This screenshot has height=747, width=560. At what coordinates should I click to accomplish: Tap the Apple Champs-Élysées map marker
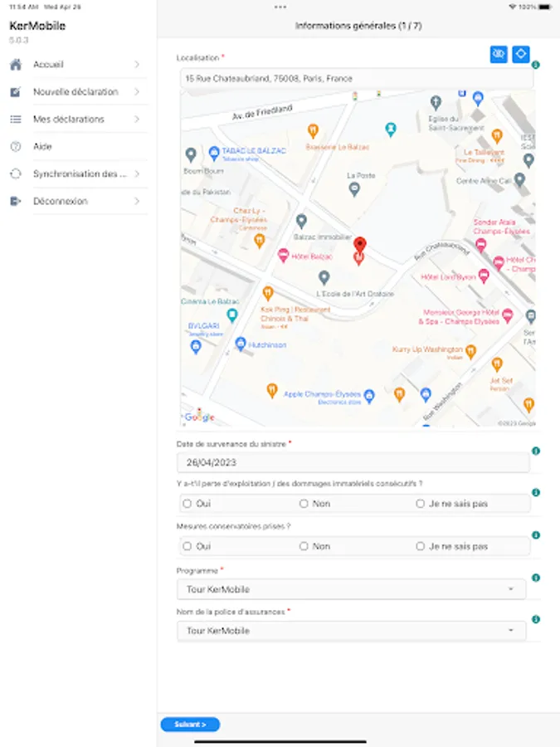(x=369, y=395)
